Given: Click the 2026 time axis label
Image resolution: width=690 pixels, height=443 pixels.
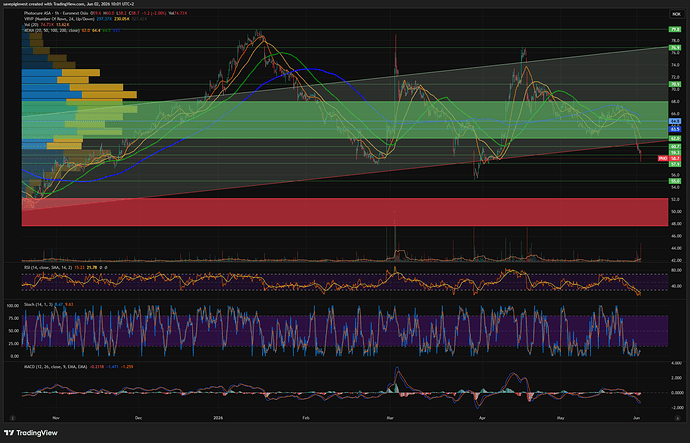Looking at the screenshot, I should (x=218, y=418).
